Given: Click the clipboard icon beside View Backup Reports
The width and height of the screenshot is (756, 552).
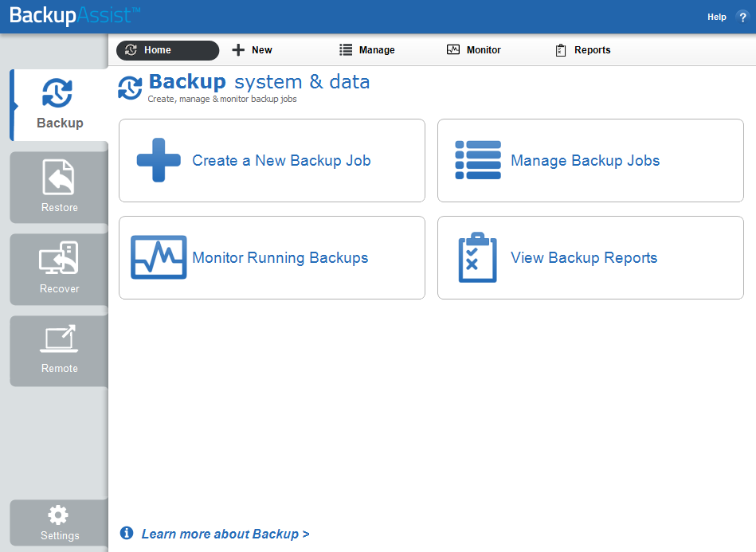Looking at the screenshot, I should (x=477, y=257).
